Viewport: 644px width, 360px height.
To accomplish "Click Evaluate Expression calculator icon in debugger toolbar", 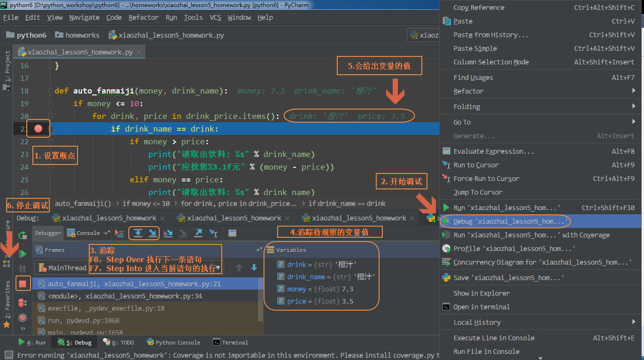I will point(232,233).
